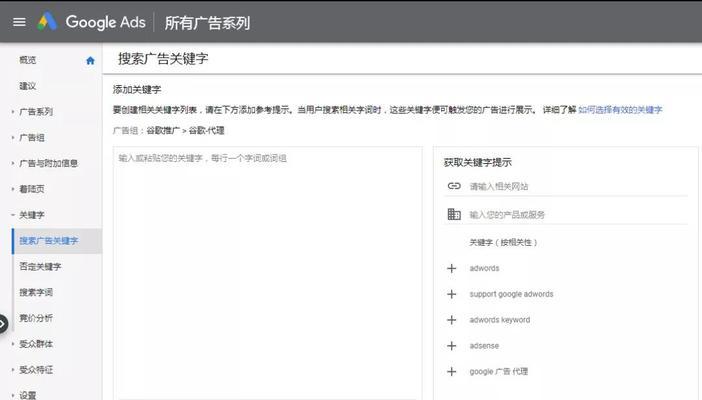Expand the 受众群体 sidebar section

click(x=13, y=344)
